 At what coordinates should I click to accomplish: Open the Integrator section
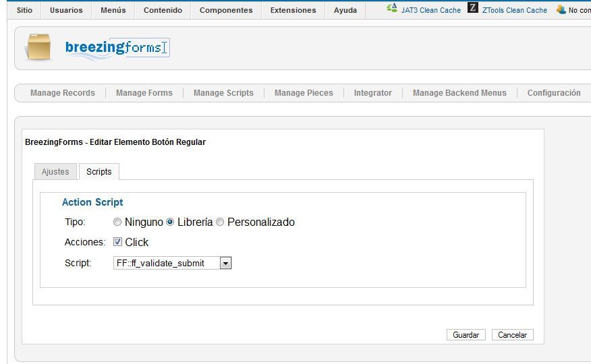[373, 93]
